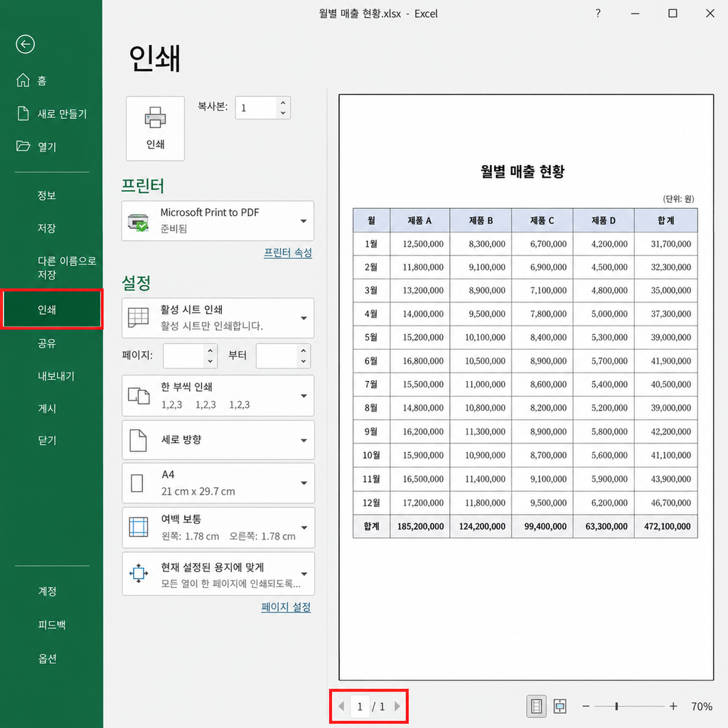Go to the next preview page

click(397, 706)
